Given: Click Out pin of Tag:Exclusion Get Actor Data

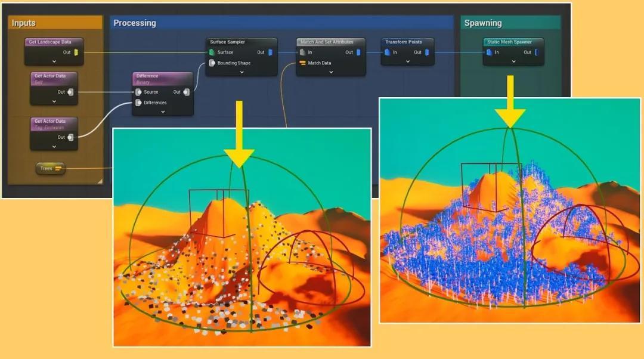Looking at the screenshot, I should coord(70,137).
